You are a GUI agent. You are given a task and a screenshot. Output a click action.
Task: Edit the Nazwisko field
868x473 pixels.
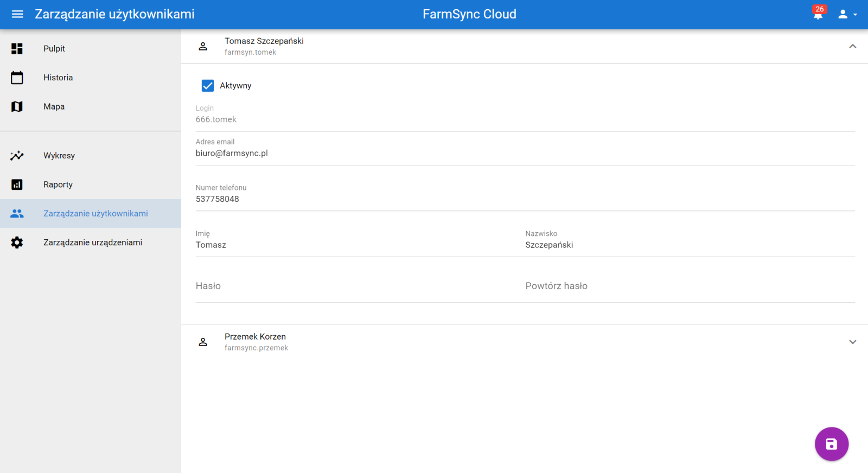pos(689,245)
